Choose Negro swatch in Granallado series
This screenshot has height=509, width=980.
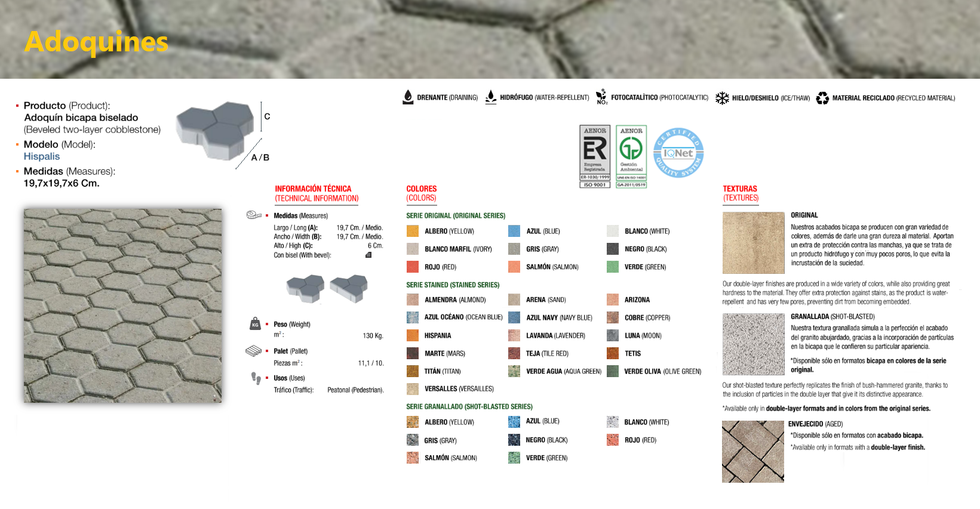(514, 440)
